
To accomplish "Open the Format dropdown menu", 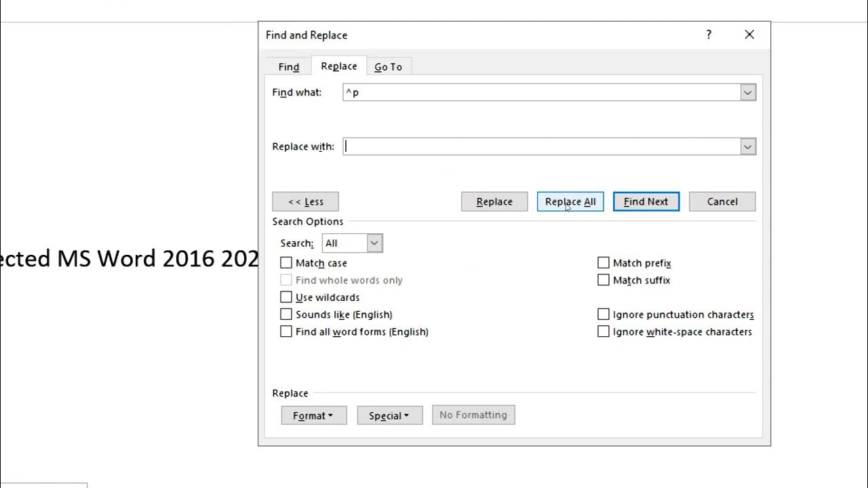I will [x=313, y=415].
